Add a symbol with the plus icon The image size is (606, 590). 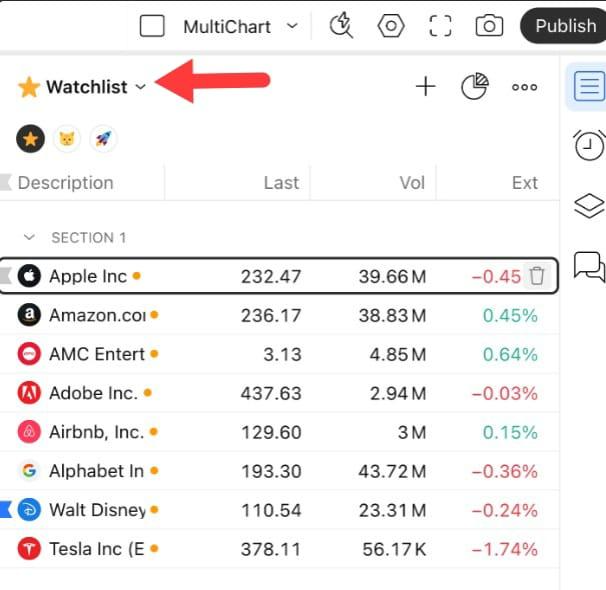pos(426,87)
